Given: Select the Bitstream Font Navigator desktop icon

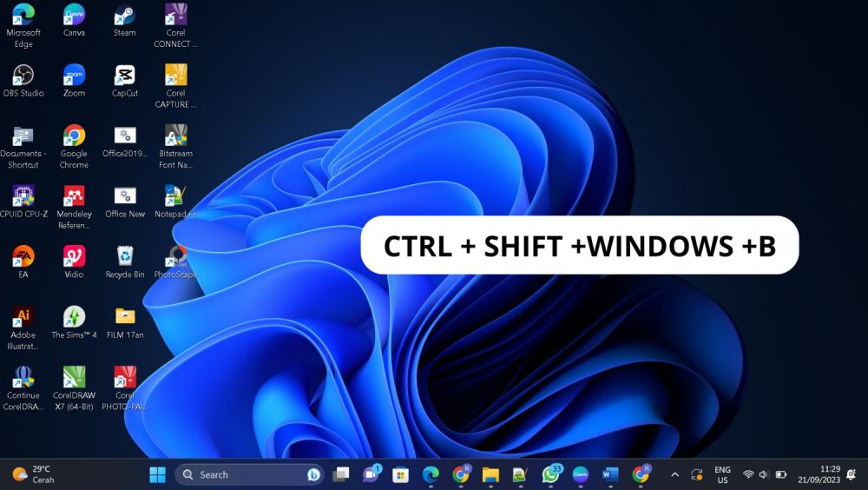Looking at the screenshot, I should pos(175,147).
